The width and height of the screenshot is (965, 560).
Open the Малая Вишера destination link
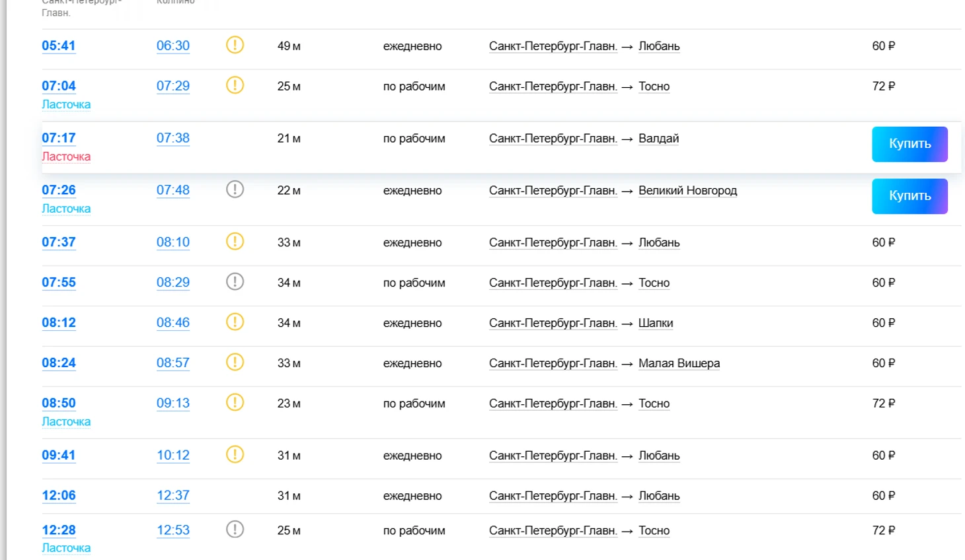coord(679,363)
